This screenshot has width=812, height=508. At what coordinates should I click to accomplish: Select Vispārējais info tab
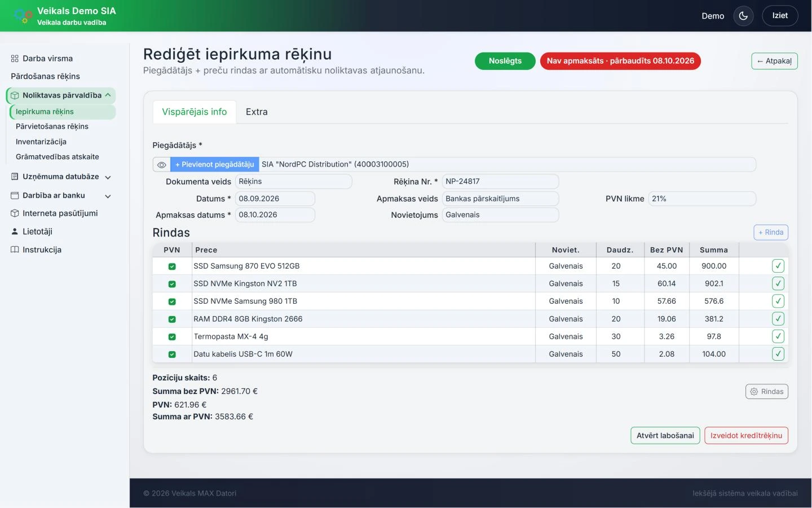[x=195, y=112]
